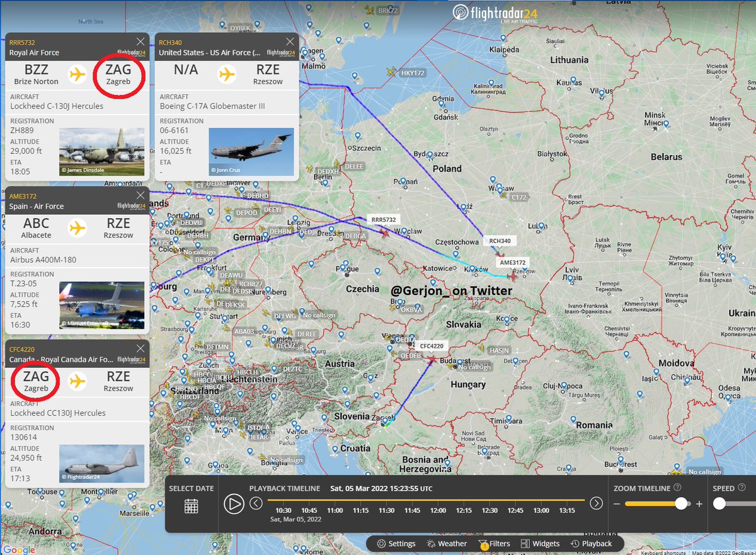Open Weather in bottom toolbar
This screenshot has width=756, height=555.
[447, 544]
